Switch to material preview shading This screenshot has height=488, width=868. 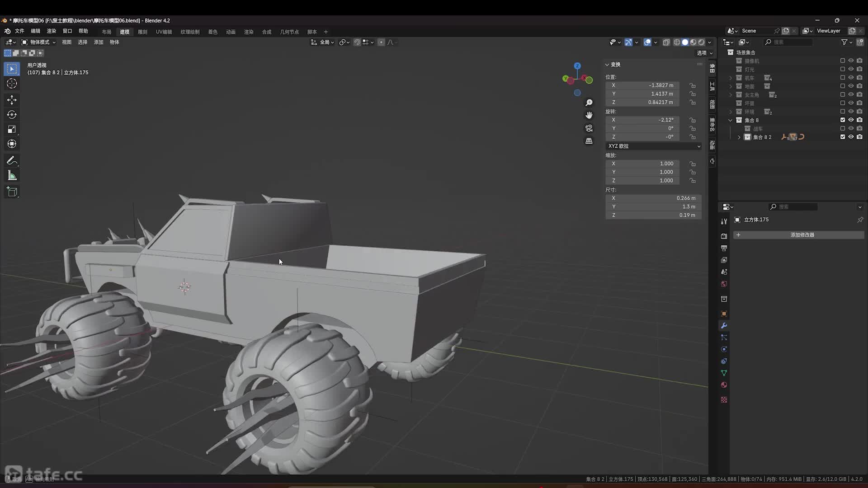pyautogui.click(x=693, y=42)
